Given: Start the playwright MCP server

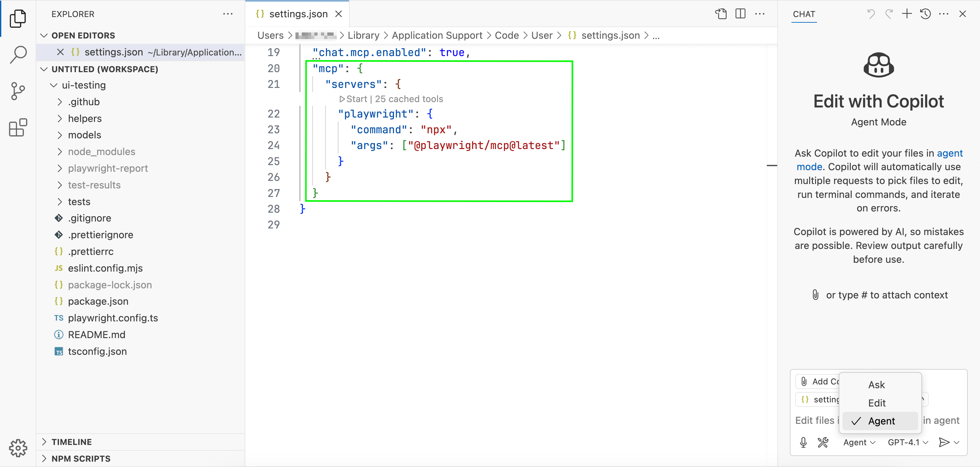Looking at the screenshot, I should [353, 99].
